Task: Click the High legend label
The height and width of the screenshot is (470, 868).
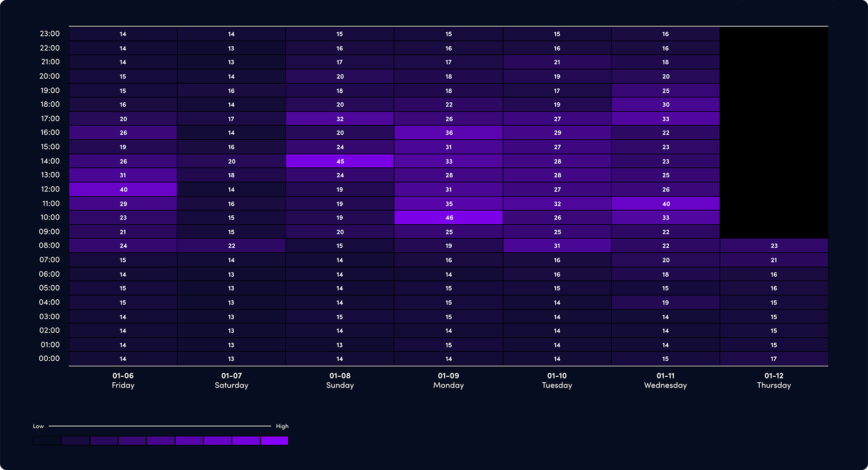Action: 282,426
